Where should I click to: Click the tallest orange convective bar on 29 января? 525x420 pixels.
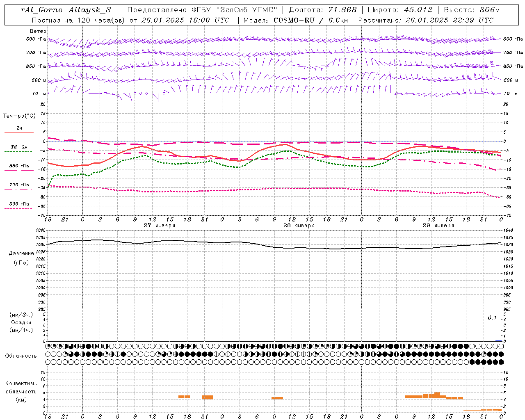[437, 395]
